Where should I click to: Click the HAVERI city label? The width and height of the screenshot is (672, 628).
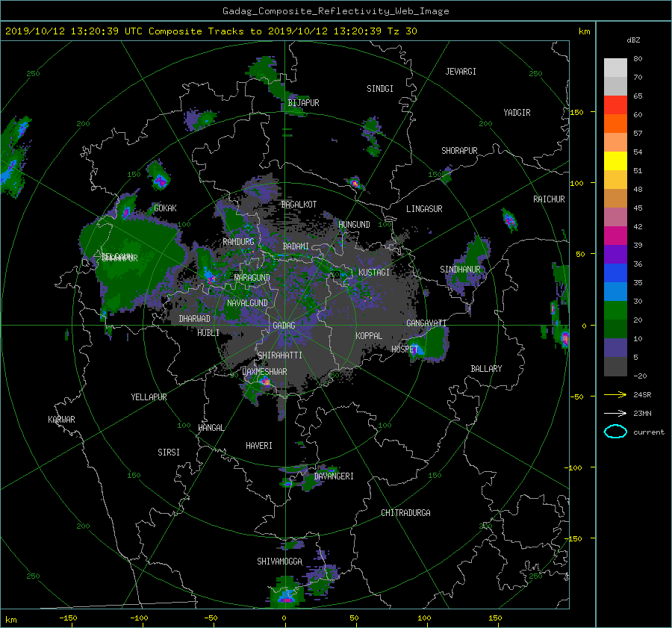click(259, 446)
